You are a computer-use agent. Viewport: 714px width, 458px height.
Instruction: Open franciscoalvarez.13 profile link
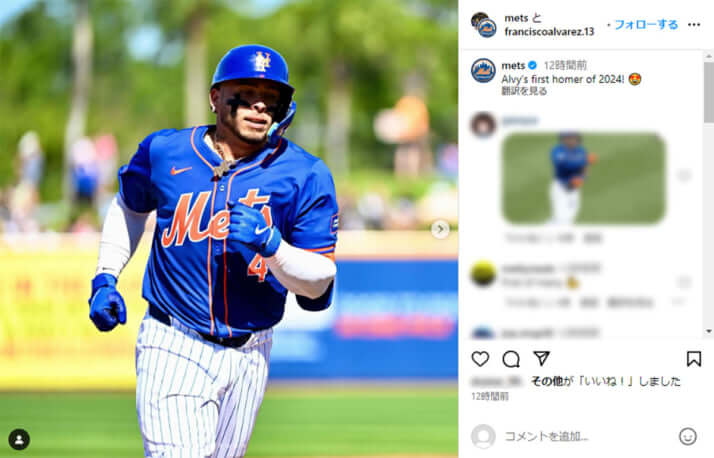point(549,31)
